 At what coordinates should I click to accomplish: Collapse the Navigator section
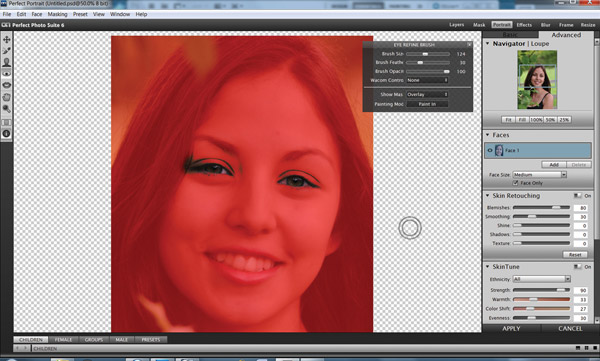point(488,44)
